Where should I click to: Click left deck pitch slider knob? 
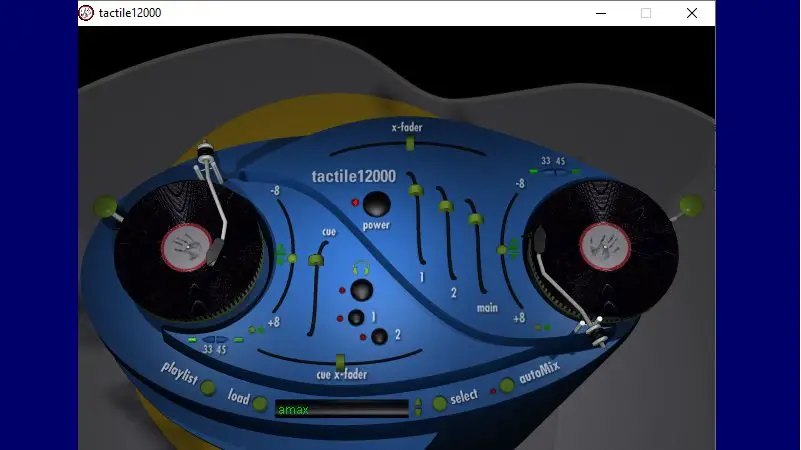(292, 259)
